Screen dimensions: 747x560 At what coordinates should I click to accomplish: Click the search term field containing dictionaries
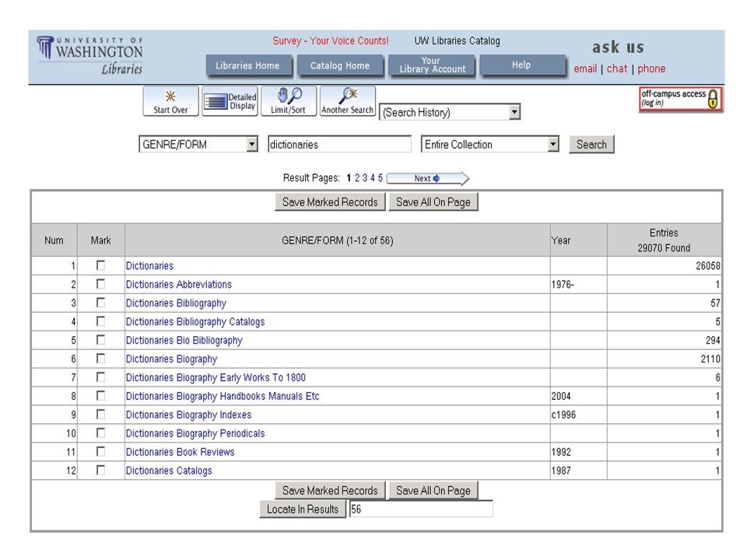339,145
